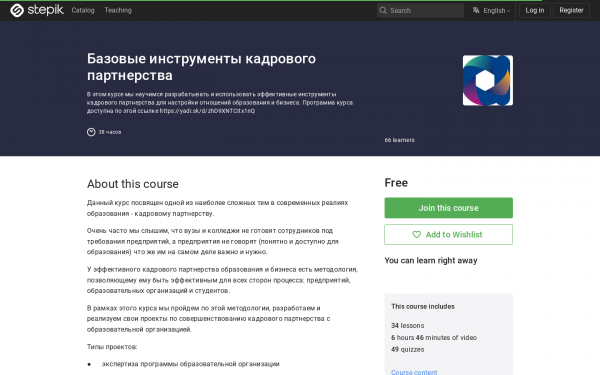Image resolution: width=600 pixels, height=375 pixels.
Task: Click the Log in button
Action: 535,10
